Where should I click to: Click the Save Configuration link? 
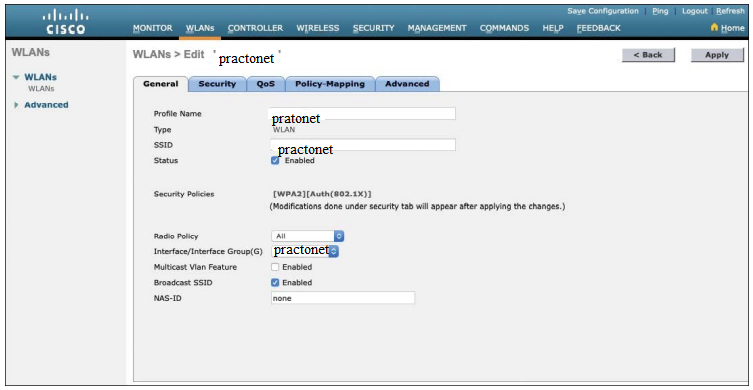(603, 11)
